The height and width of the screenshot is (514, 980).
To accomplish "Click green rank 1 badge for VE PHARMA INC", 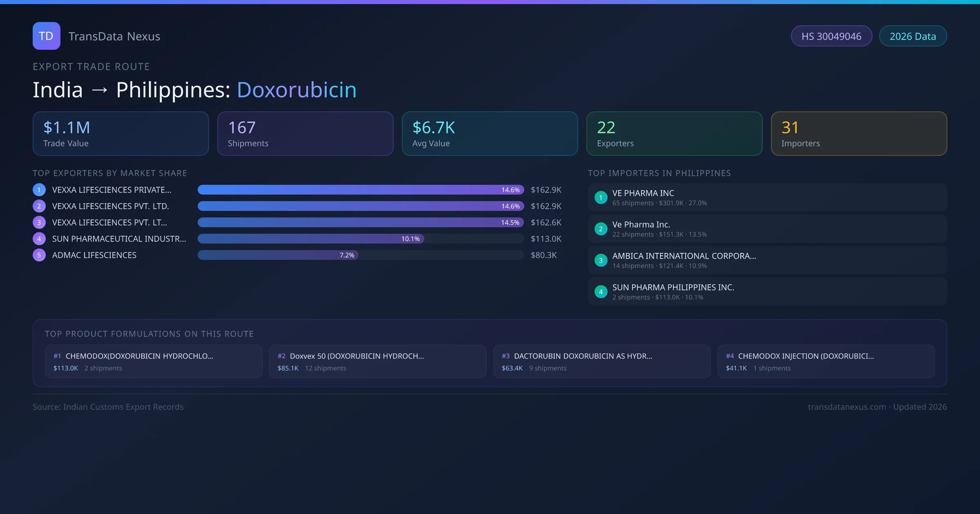I will [601, 197].
